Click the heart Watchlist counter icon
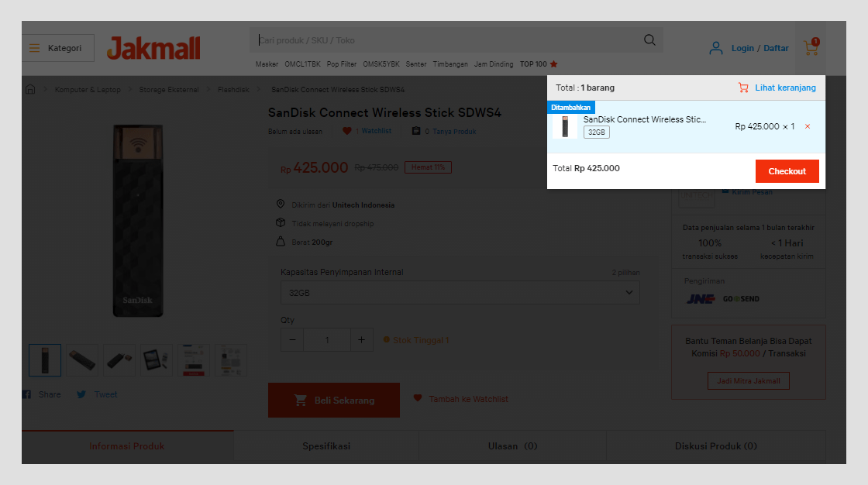This screenshot has height=485, width=868. (346, 131)
